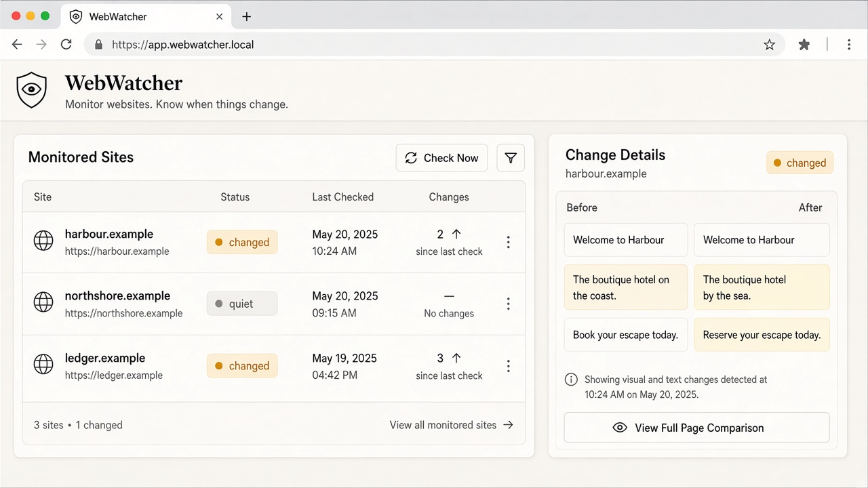The width and height of the screenshot is (868, 488).
Task: Open northshore.example row kebab menu
Action: click(x=508, y=304)
